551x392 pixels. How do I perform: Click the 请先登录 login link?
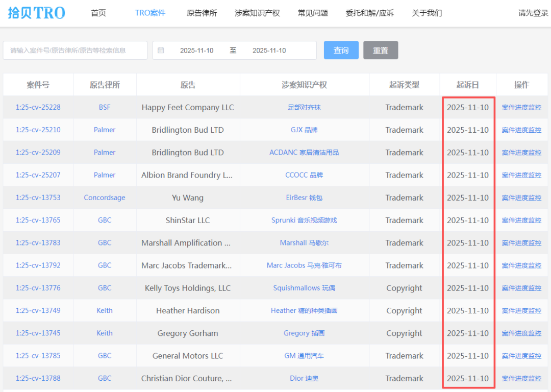(x=533, y=13)
